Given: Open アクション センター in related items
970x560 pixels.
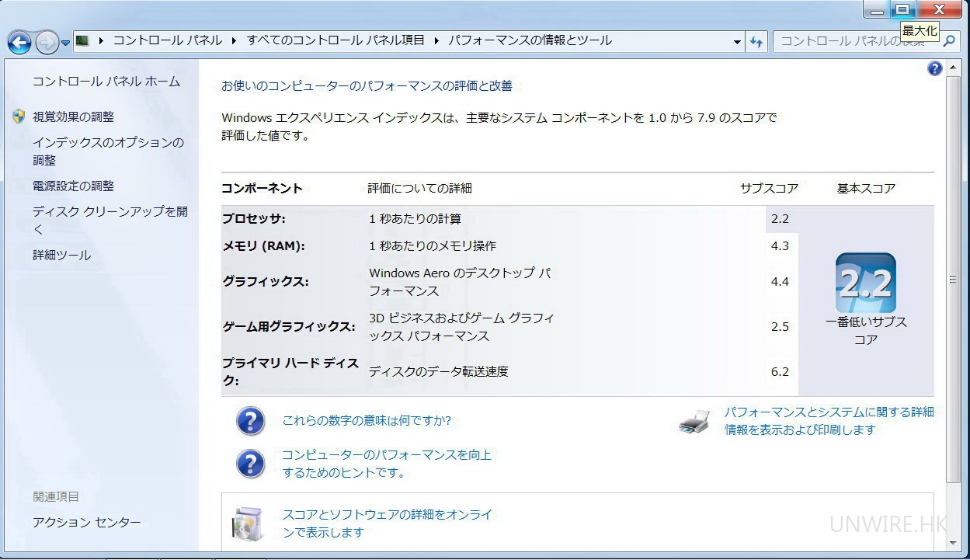Looking at the screenshot, I should pos(86,523).
